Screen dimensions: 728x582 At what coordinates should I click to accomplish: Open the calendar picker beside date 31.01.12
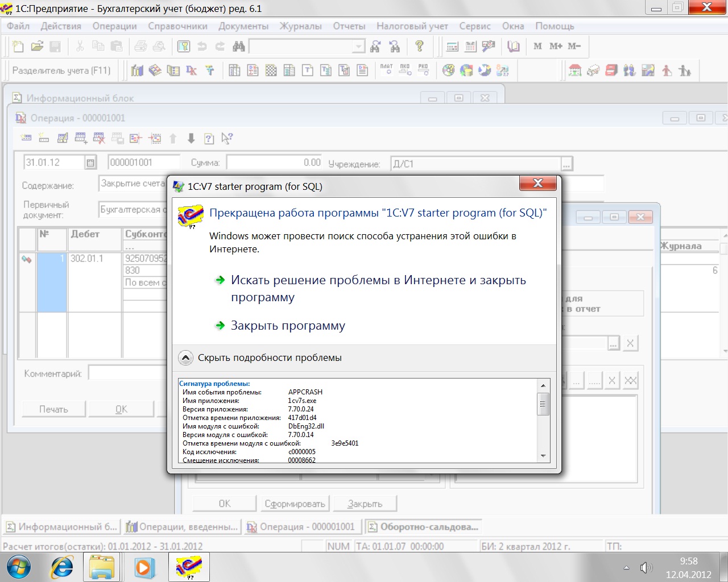pyautogui.click(x=90, y=163)
